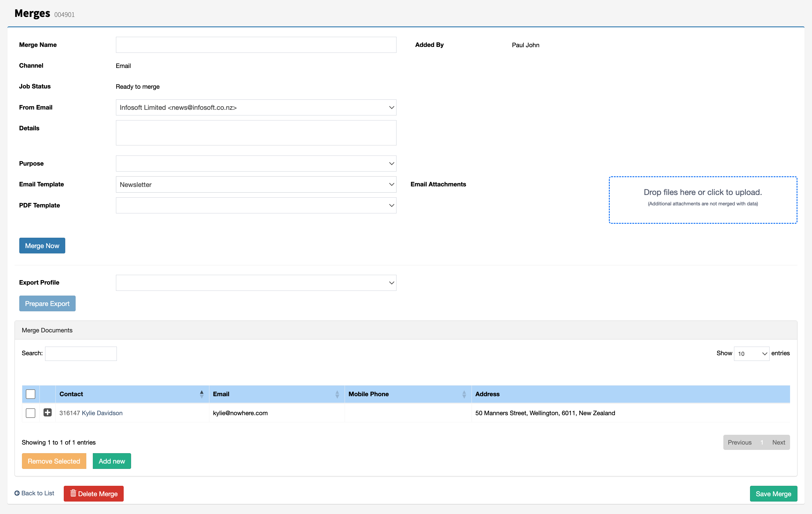This screenshot has height=514, width=812.
Task: Focus the Details text area
Action: 256,133
